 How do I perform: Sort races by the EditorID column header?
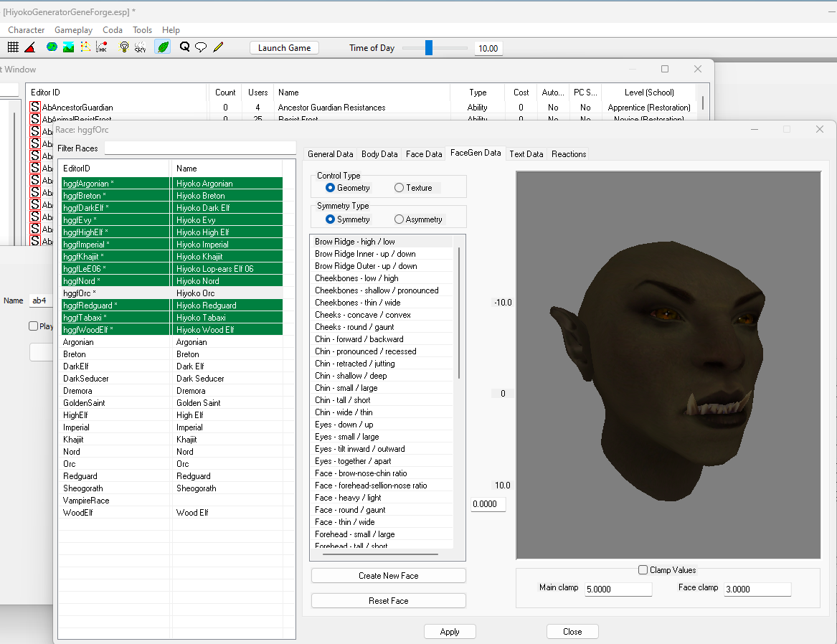[x=114, y=168]
